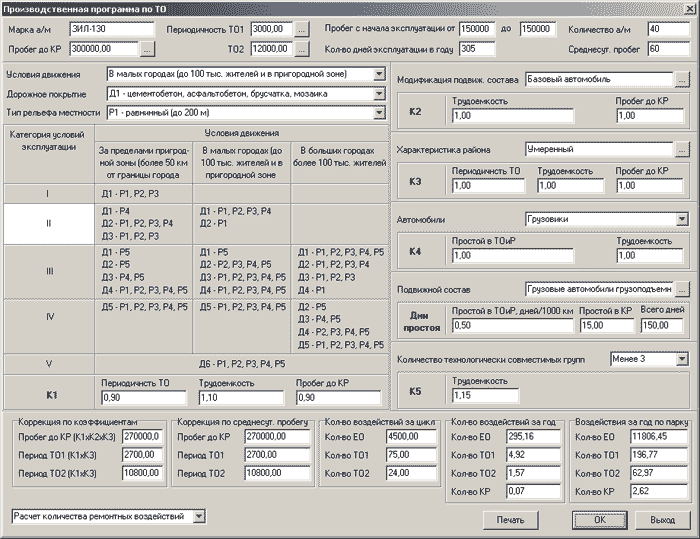This screenshot has height=539, width=700.
Task: Click среднесут. Период ТО2 field 10800,00
Action: [277, 473]
